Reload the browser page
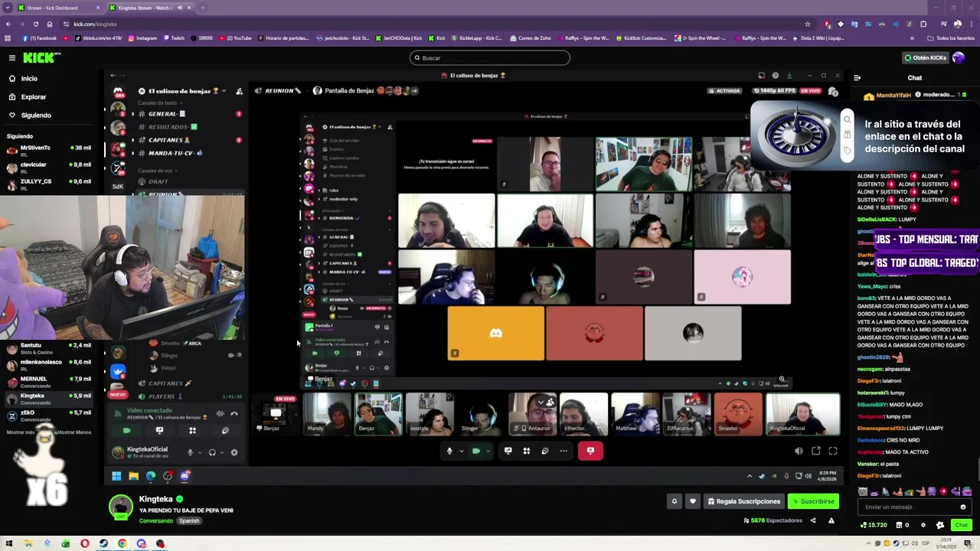The width and height of the screenshot is (980, 551). [35, 24]
